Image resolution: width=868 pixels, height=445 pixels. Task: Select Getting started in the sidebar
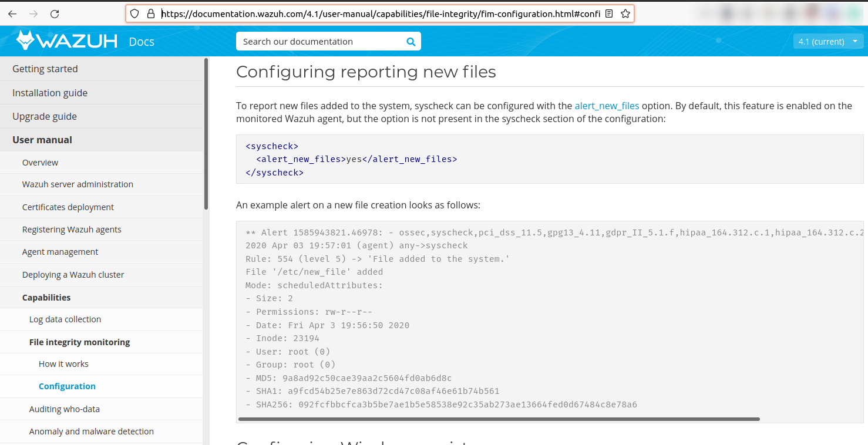(45, 69)
